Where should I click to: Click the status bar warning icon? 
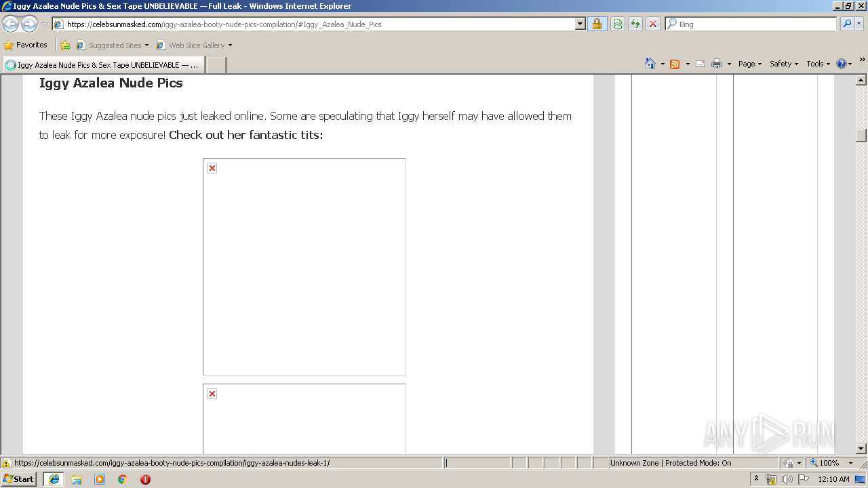click(x=7, y=463)
